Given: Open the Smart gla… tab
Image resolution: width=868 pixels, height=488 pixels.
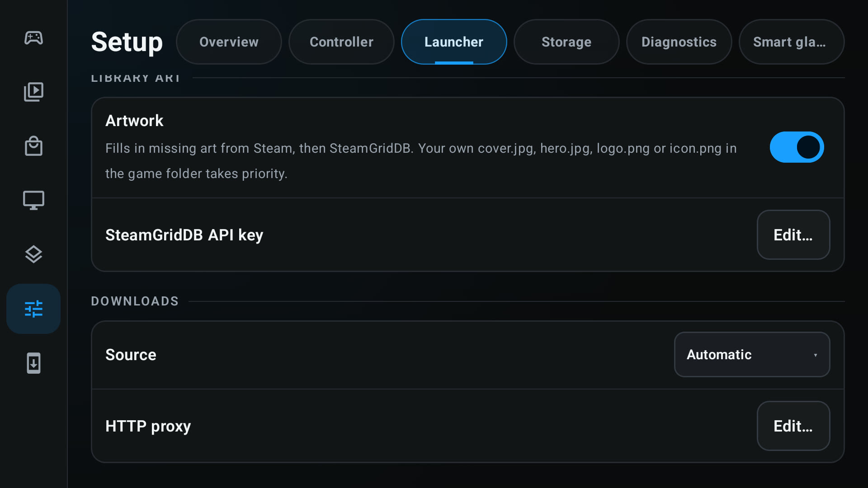Looking at the screenshot, I should (x=792, y=42).
